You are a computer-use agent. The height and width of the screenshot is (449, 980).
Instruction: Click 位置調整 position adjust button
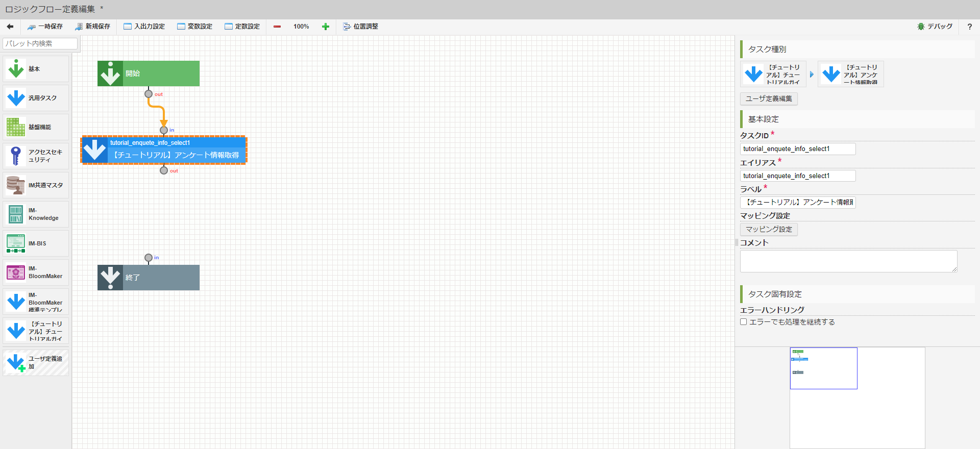click(x=360, y=27)
